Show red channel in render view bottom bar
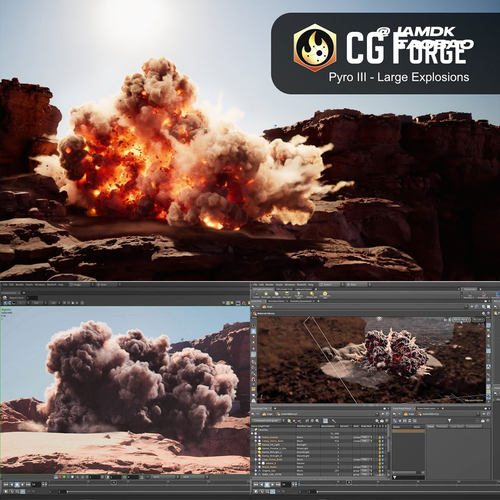 click(x=60, y=477)
